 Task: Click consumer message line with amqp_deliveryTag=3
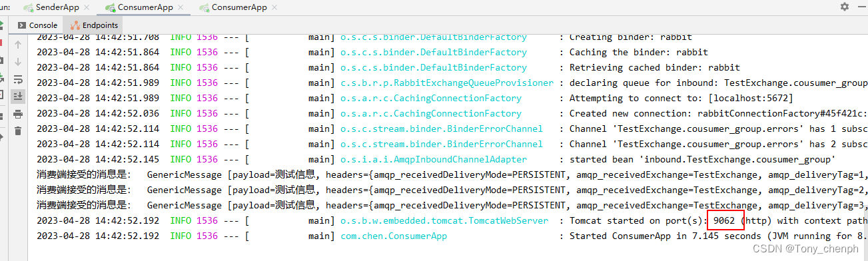(452, 205)
